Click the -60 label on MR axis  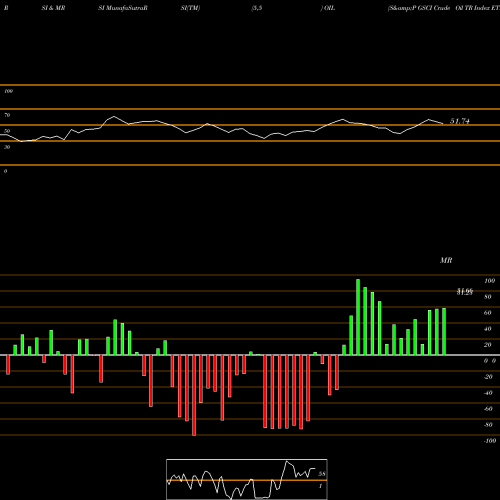(488, 409)
